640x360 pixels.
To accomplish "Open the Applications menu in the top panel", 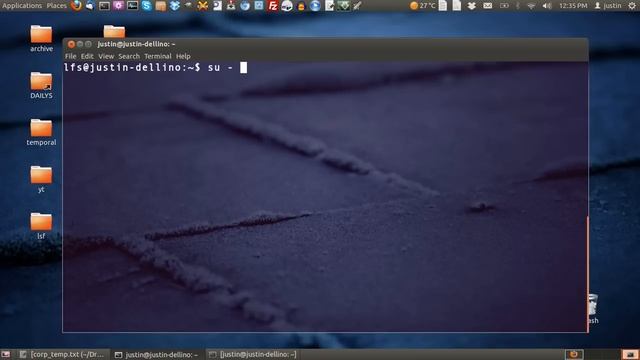I will tap(22, 6).
